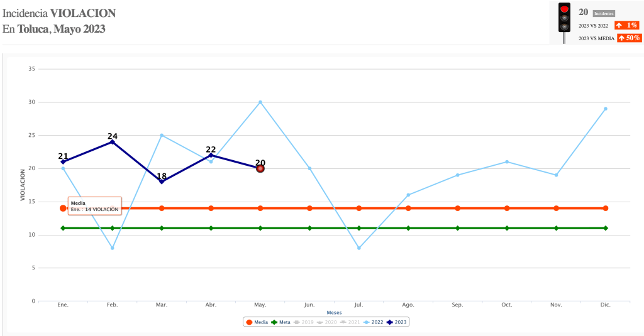Click the 2023 March point labeled 18
Image resolution: width=644 pixels, height=336 pixels.
coord(162,182)
